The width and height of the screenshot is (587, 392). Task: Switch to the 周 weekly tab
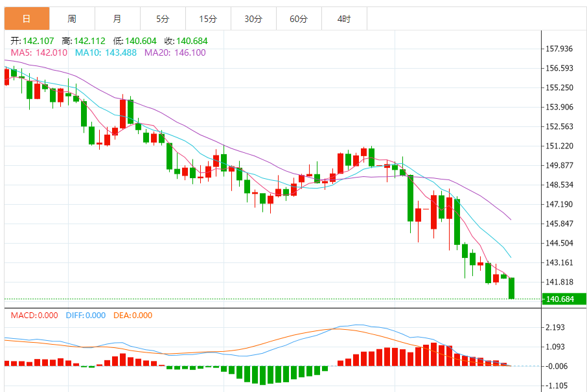[72, 19]
